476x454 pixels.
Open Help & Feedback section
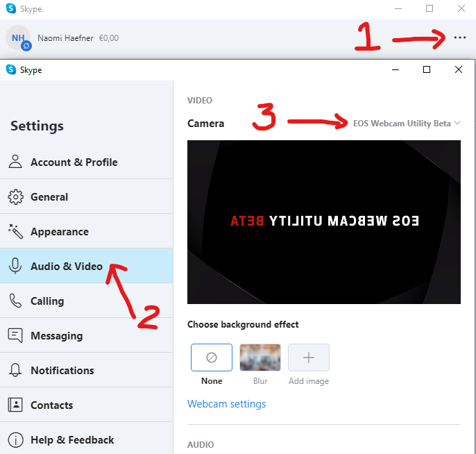pos(87,439)
